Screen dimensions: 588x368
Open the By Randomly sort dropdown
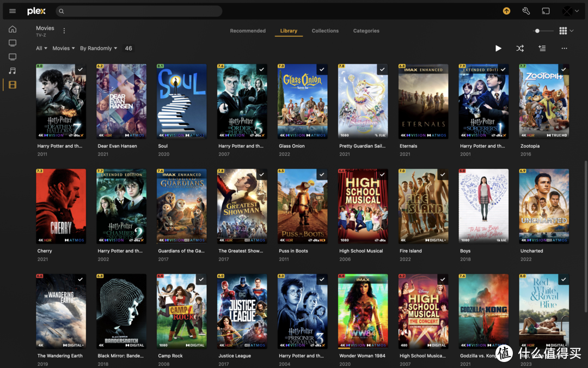point(99,48)
